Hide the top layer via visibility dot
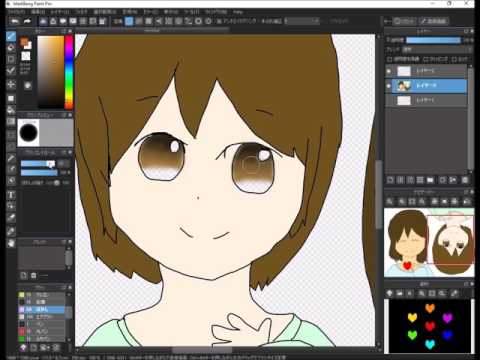Screen dimensions: 480x360 [389, 71]
